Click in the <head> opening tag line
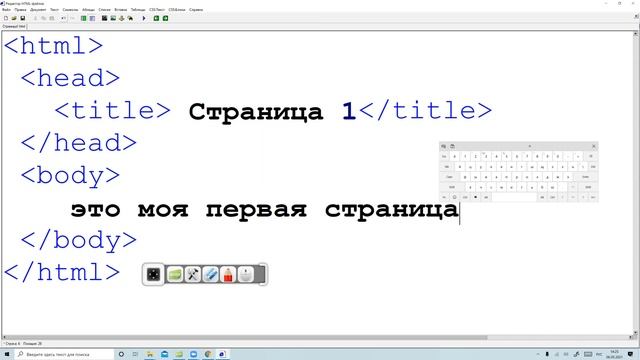 pyautogui.click(x=70, y=78)
